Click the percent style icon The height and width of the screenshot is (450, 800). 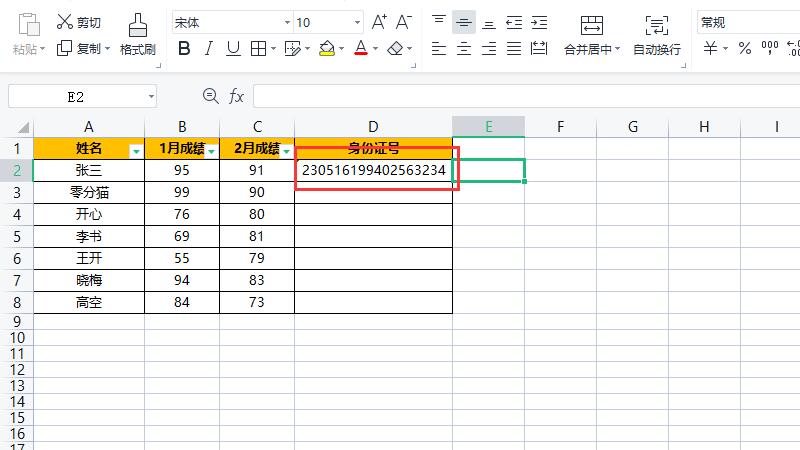pyautogui.click(x=744, y=48)
